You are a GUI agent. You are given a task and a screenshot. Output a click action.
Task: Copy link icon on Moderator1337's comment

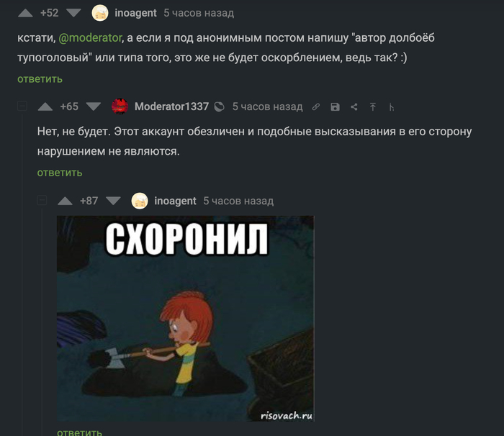316,106
